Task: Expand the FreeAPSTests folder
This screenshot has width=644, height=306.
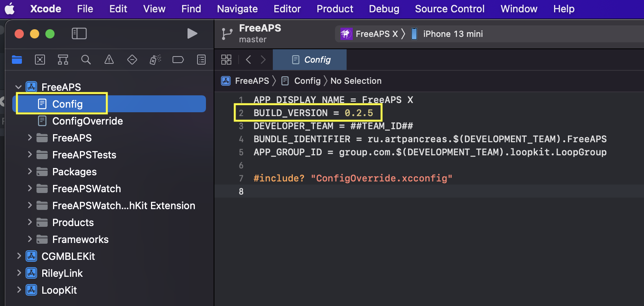Action: (30, 155)
